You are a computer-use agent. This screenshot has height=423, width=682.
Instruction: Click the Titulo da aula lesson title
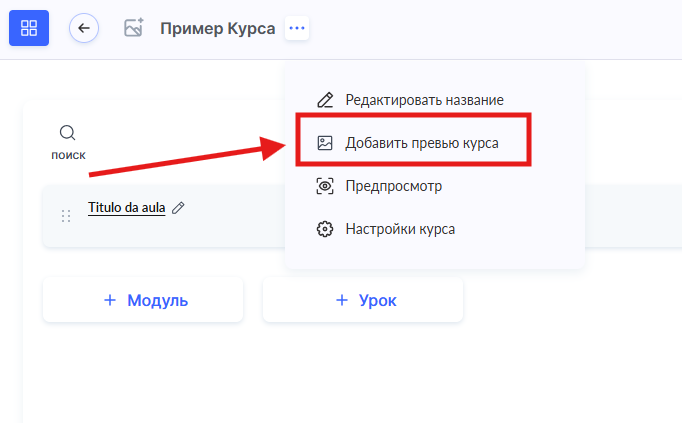pos(126,208)
